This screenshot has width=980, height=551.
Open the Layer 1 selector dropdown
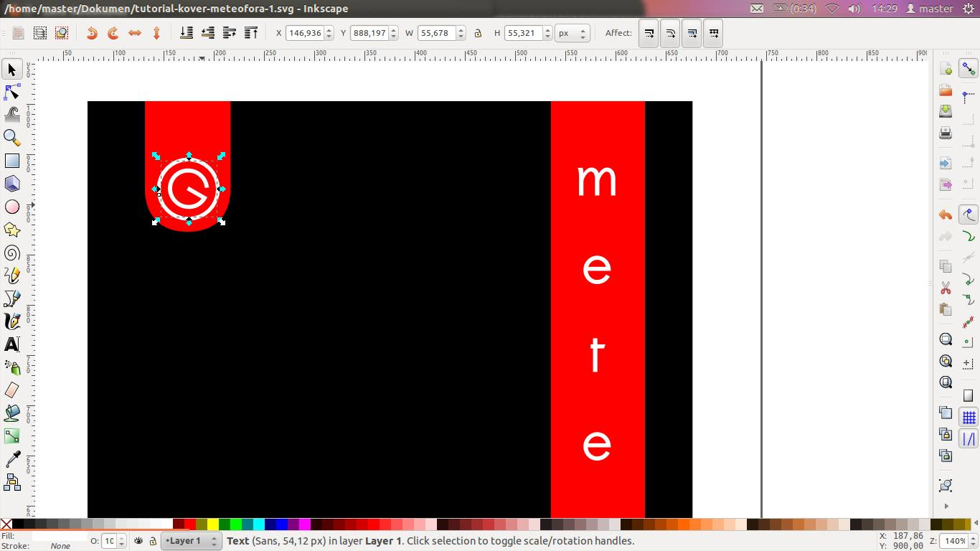pyautogui.click(x=191, y=541)
